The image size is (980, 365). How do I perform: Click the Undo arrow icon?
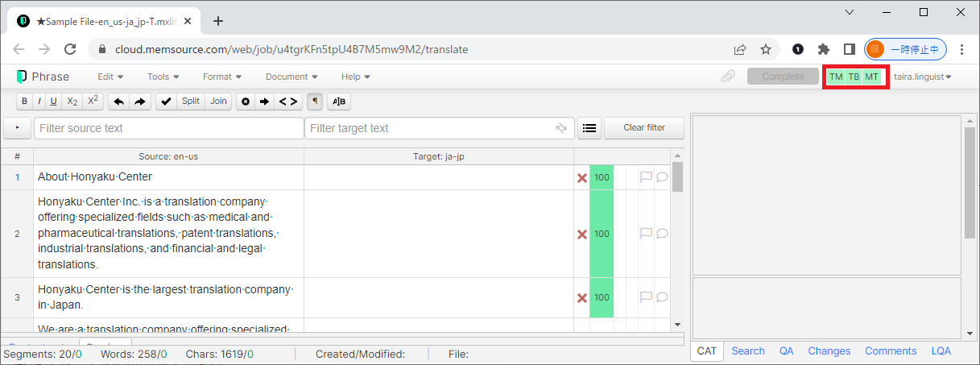tap(118, 102)
